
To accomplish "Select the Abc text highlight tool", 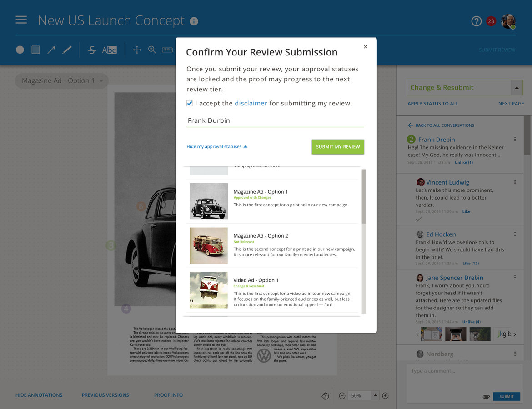I will (x=109, y=50).
